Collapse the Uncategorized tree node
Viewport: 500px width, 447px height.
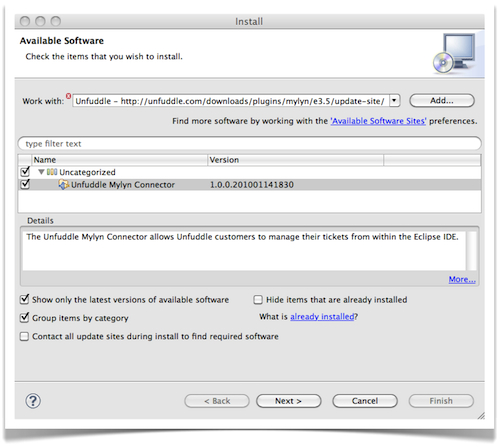click(41, 172)
